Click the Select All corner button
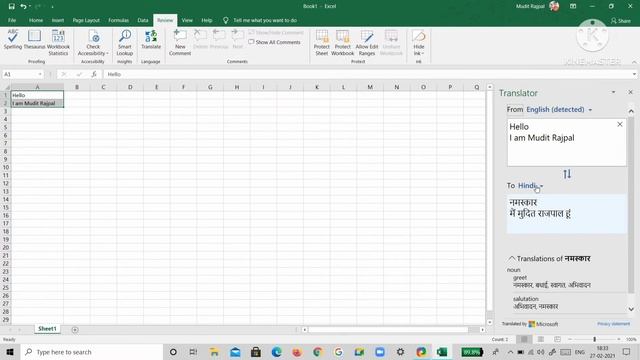The width and height of the screenshot is (640, 360). pyautogui.click(x=6, y=87)
